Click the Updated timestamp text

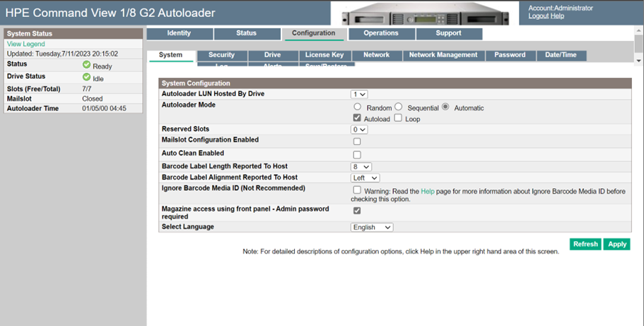pos(62,54)
